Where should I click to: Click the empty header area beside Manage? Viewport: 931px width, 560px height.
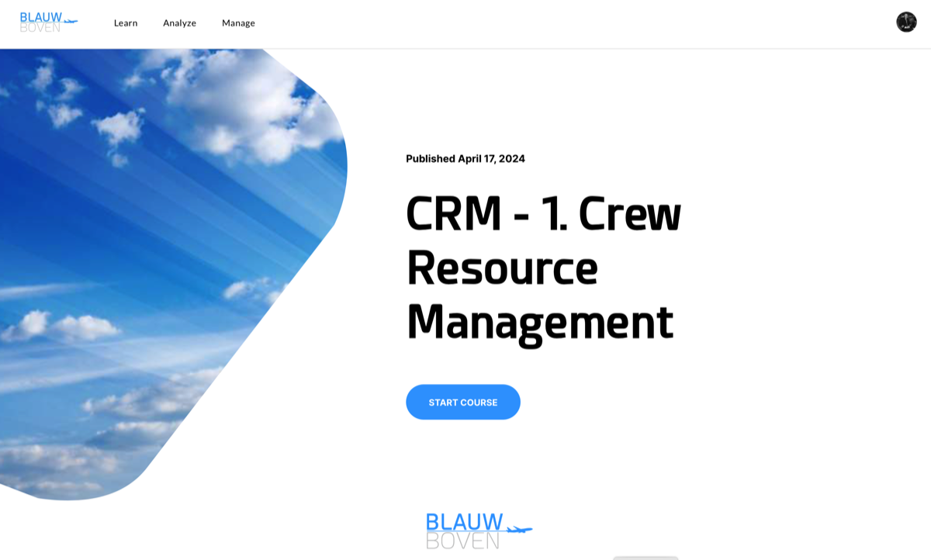pyautogui.click(x=543, y=23)
